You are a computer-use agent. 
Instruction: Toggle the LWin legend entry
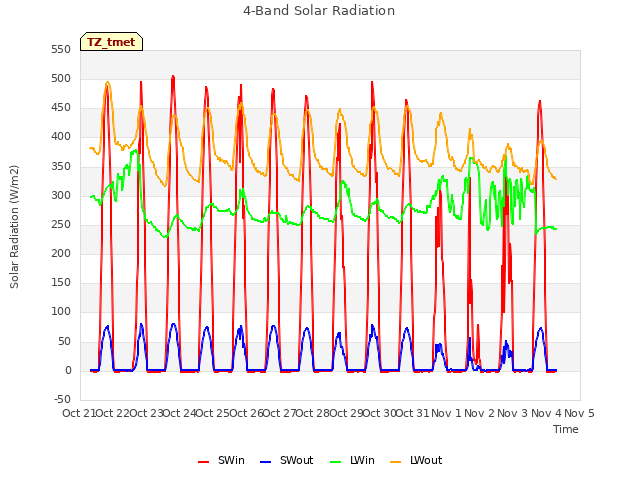tap(352, 460)
